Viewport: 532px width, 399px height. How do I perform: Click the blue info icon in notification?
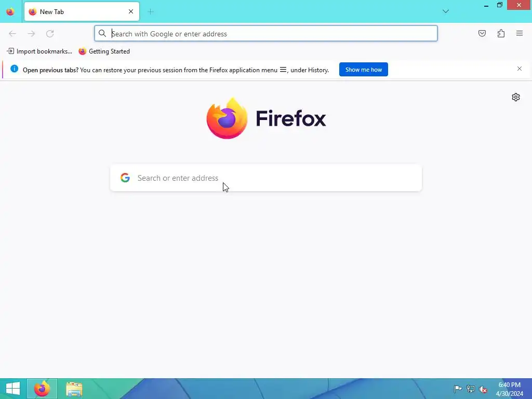14,69
